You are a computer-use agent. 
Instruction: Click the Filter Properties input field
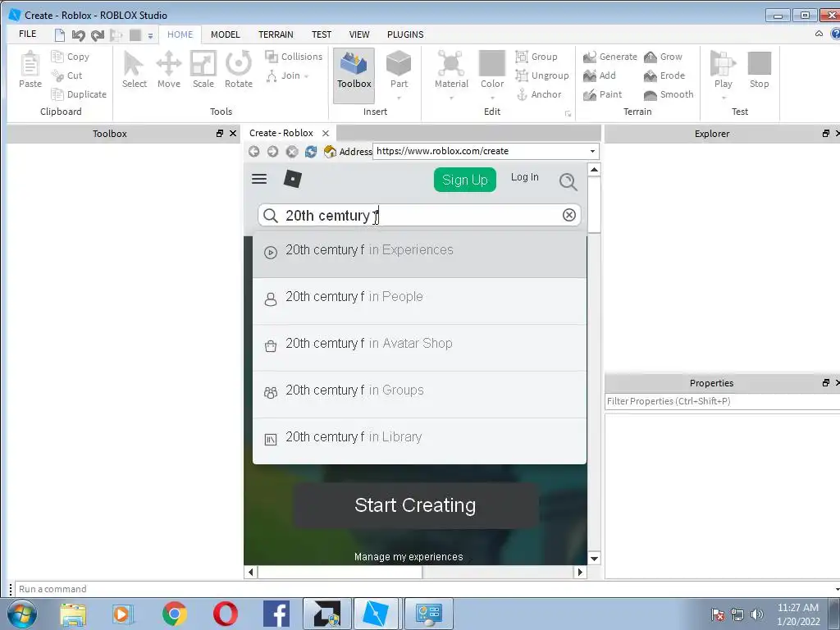pos(722,401)
